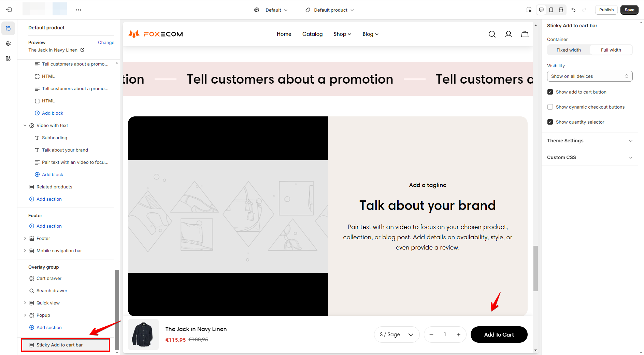Open the three-dot more actions menu

click(78, 10)
